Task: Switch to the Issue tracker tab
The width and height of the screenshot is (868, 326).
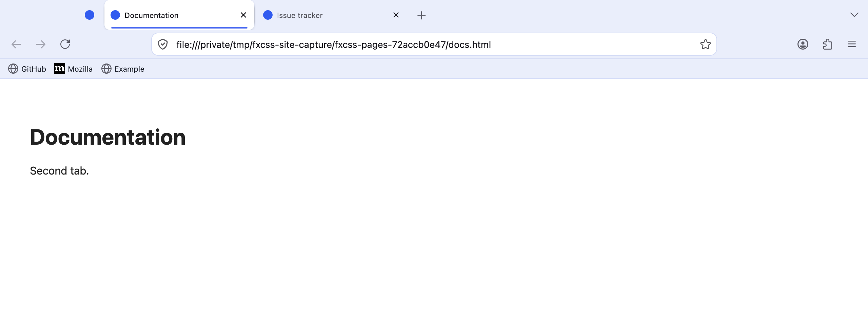Action: click(332, 15)
